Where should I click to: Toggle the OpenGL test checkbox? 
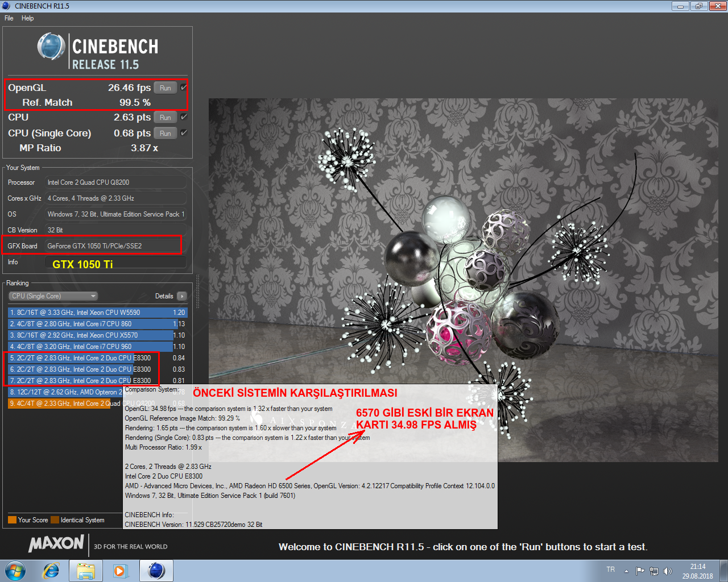pos(183,88)
